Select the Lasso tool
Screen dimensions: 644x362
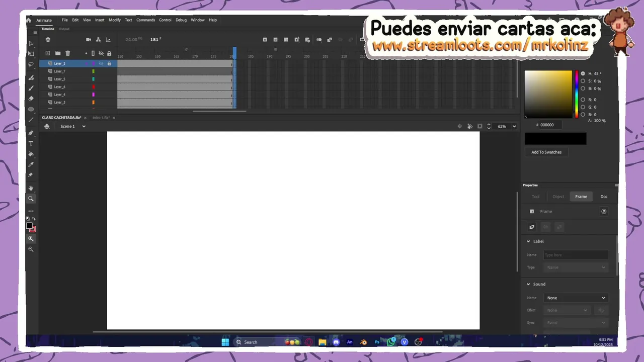[x=31, y=64]
